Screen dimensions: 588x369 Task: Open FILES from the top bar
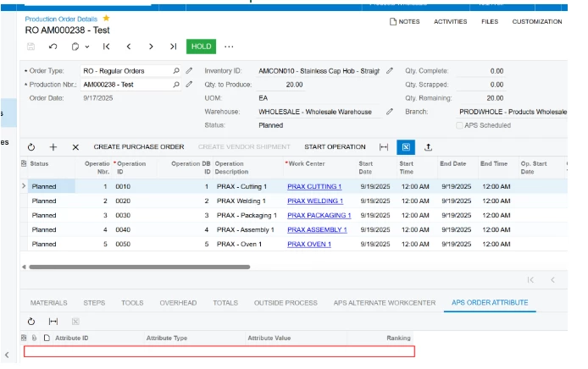(x=490, y=22)
